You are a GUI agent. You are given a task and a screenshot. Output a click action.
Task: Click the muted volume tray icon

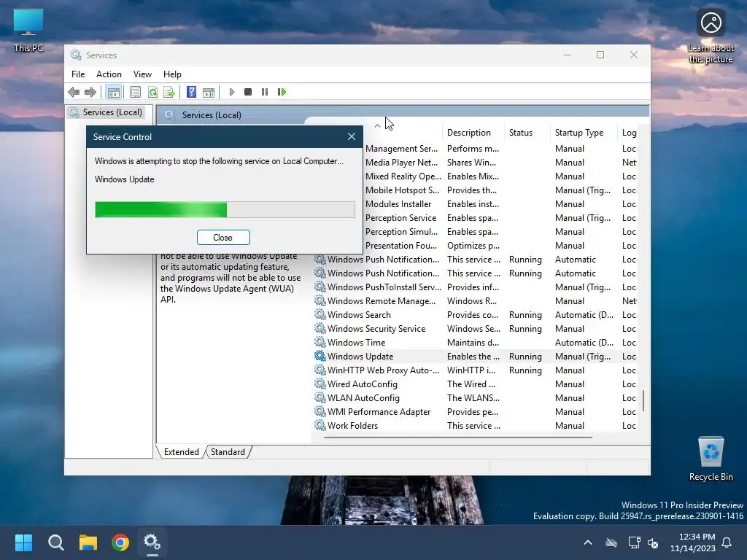653,542
